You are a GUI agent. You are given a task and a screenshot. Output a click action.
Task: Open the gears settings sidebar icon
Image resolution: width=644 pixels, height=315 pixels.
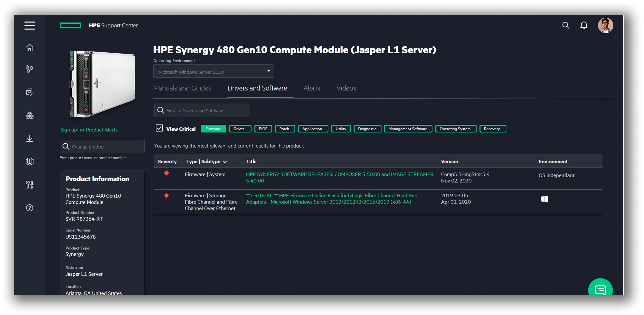30,69
